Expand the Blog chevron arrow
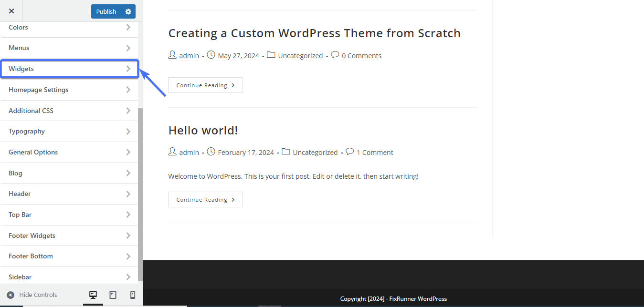Screen dimensions: 644x307 click(128, 173)
